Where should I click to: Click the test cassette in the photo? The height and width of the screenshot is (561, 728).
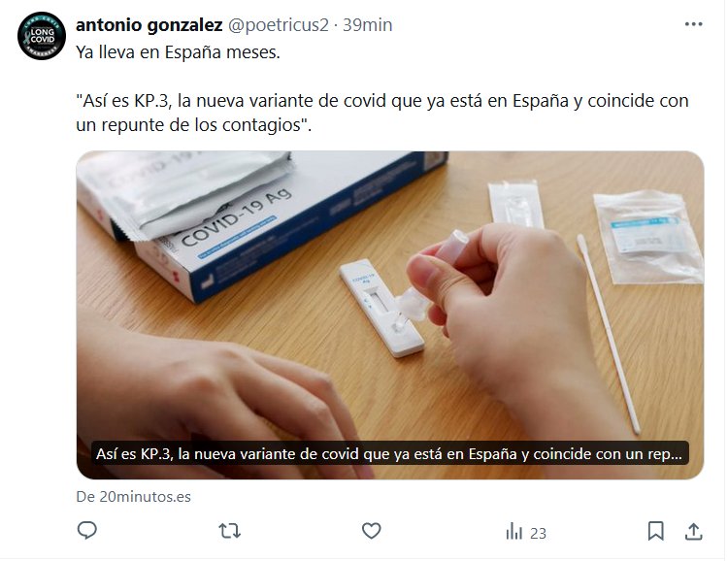coord(381,309)
